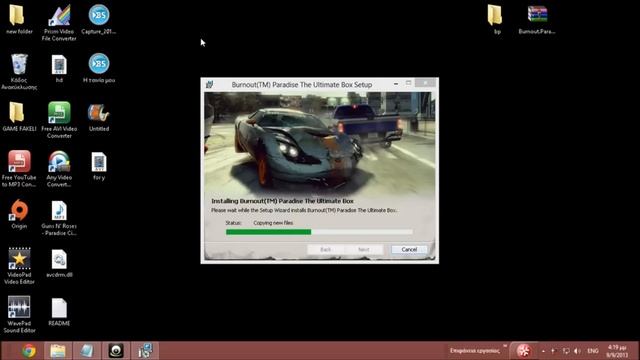The width and height of the screenshot is (640, 360).
Task: Select the README file icon
Action: [59, 312]
